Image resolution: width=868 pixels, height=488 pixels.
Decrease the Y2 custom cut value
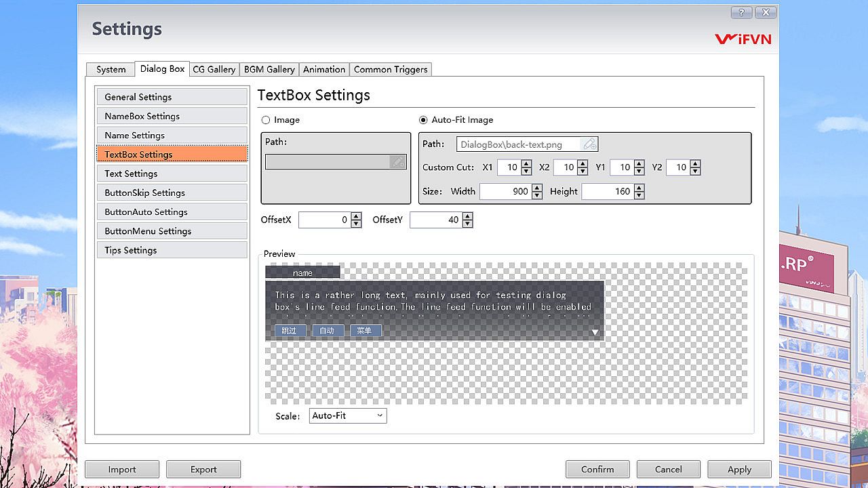pyautogui.click(x=695, y=171)
